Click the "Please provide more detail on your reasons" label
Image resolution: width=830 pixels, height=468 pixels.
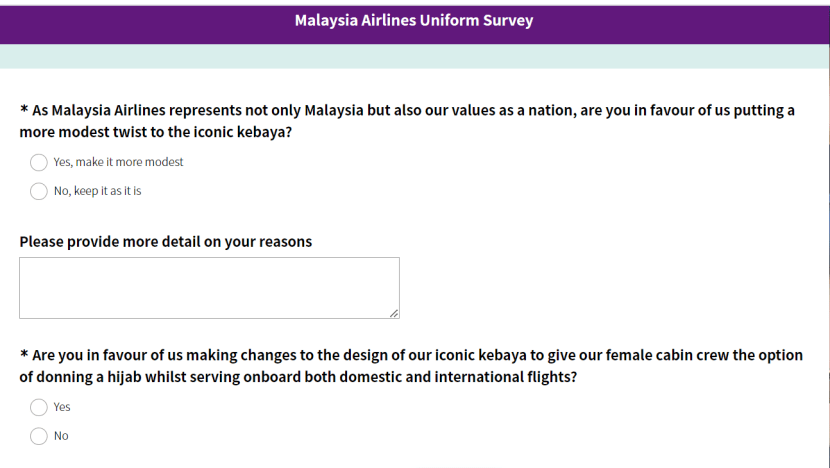(x=165, y=242)
